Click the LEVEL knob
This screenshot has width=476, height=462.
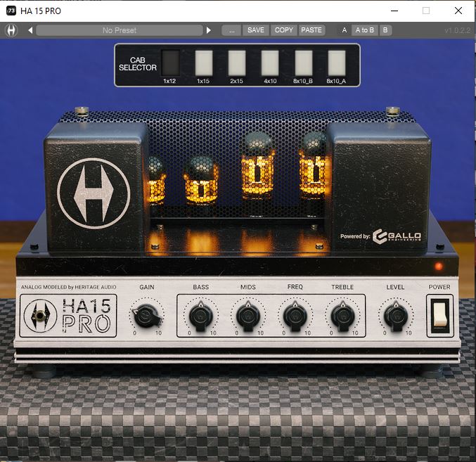click(396, 316)
